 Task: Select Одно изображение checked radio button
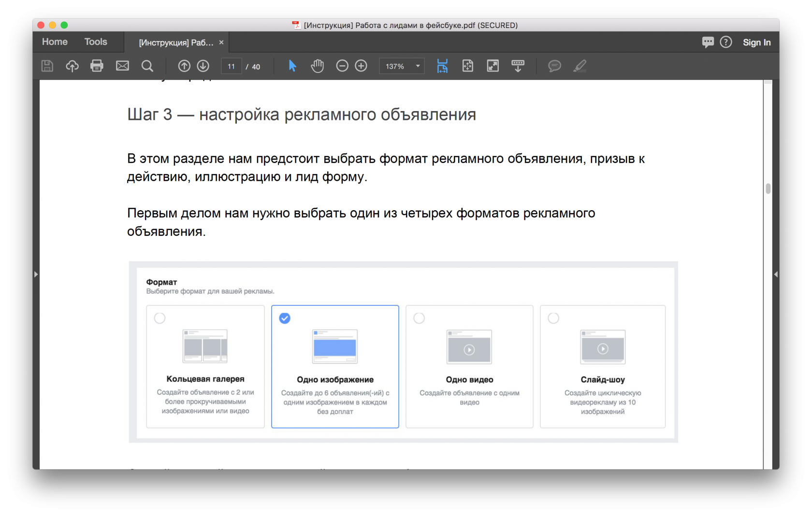(x=285, y=318)
